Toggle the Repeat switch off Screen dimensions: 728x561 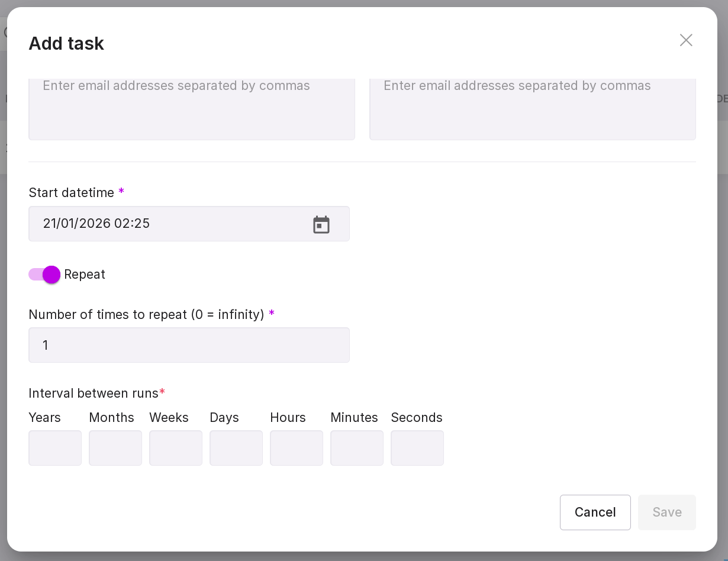pos(45,275)
